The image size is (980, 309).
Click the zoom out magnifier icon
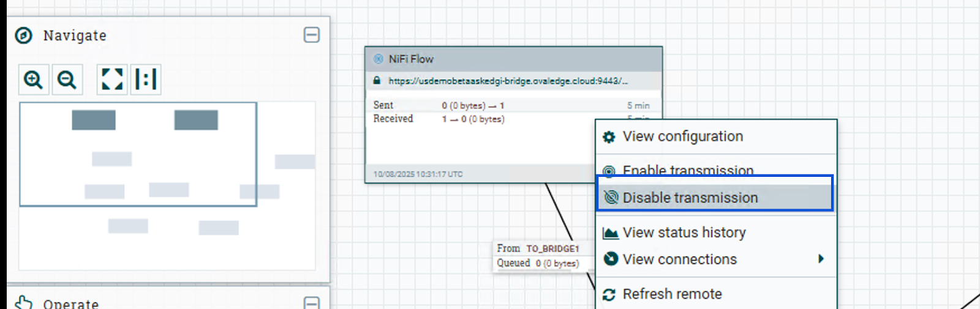point(67,80)
